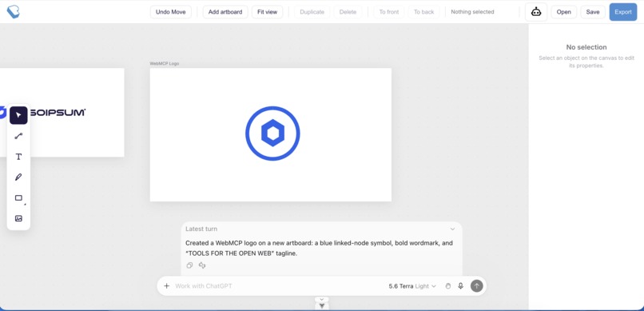644x311 pixels.
Task: Click the No selection heading
Action: 586,47
